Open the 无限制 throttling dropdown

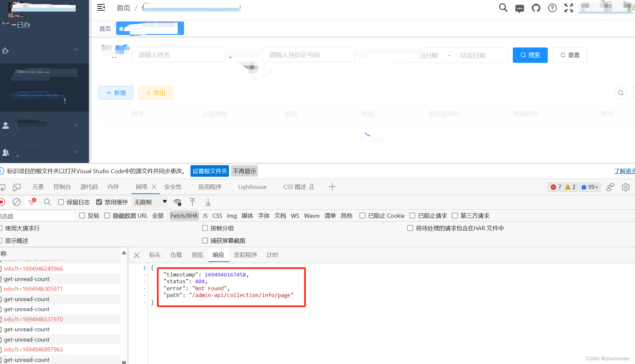click(150, 202)
